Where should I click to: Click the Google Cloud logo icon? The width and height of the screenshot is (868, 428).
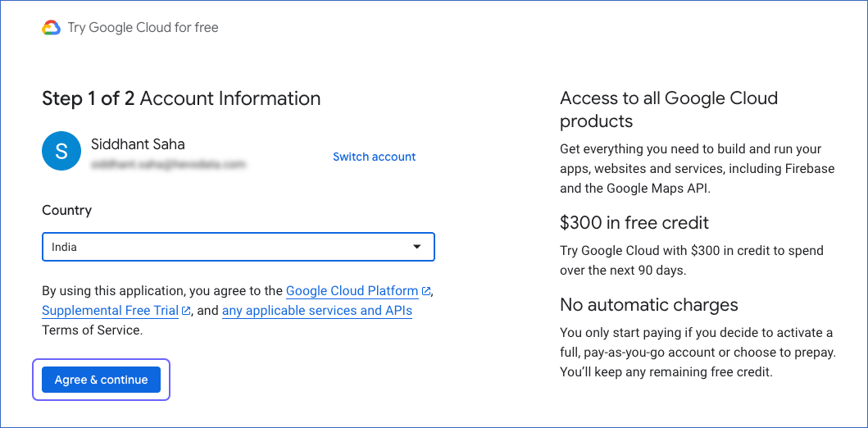pos(51,27)
